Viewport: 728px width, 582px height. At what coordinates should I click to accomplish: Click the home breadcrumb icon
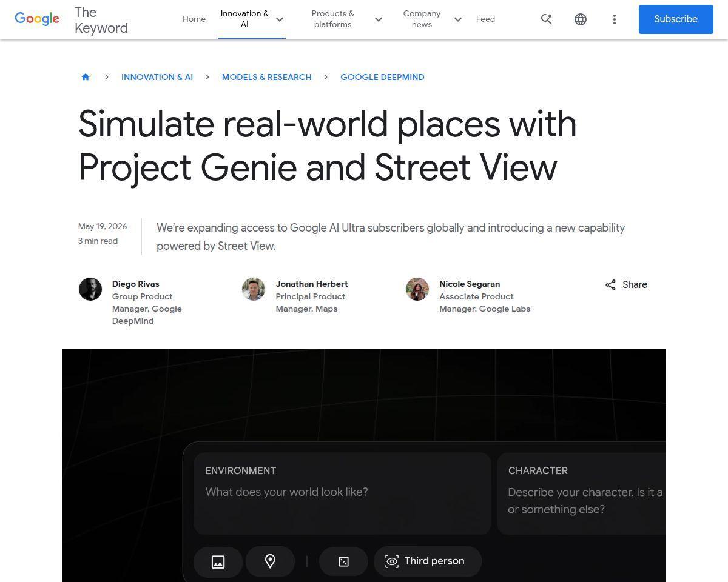[x=86, y=77]
